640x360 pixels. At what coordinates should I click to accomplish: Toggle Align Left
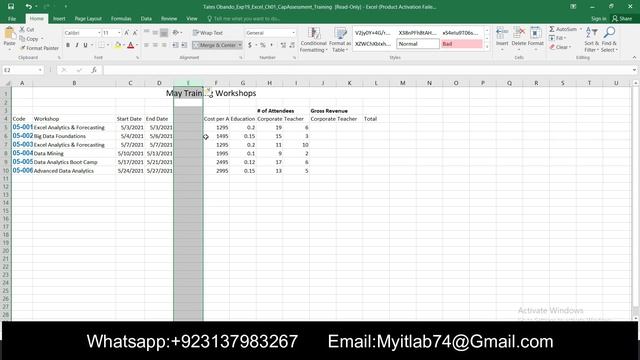pos(147,45)
